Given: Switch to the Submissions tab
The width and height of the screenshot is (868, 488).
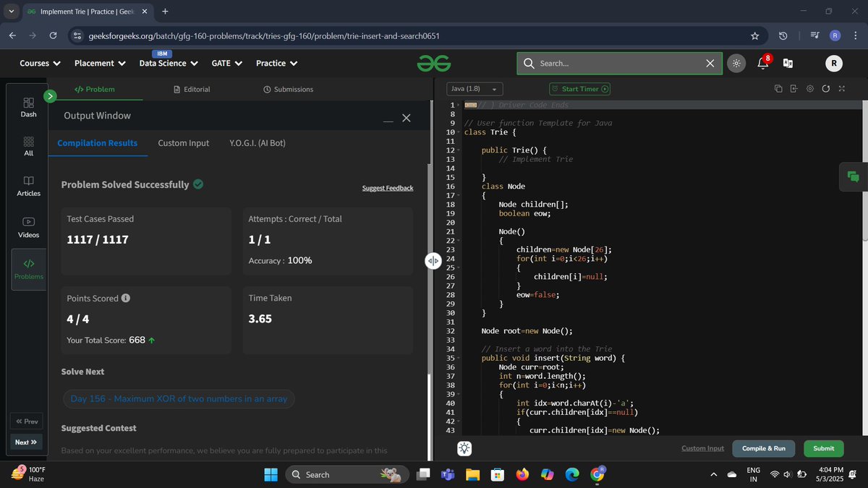Looking at the screenshot, I should click(x=288, y=89).
